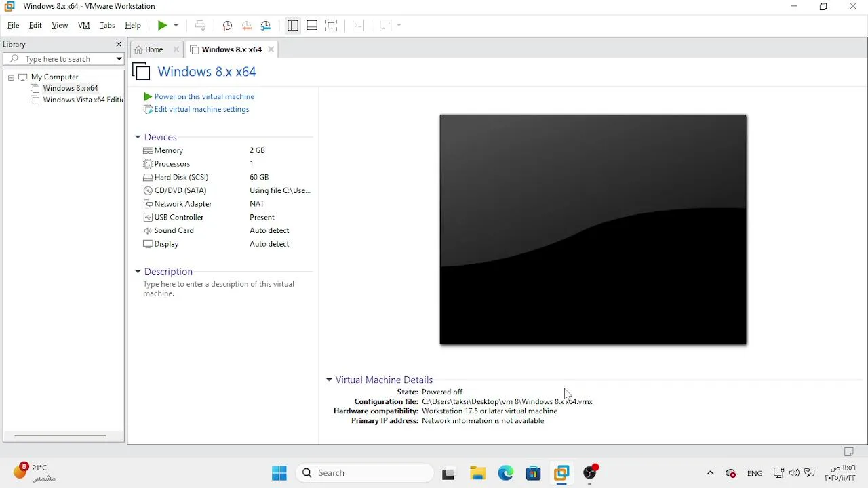
Task: Click the Library horizontal scrollbar
Action: (60, 436)
